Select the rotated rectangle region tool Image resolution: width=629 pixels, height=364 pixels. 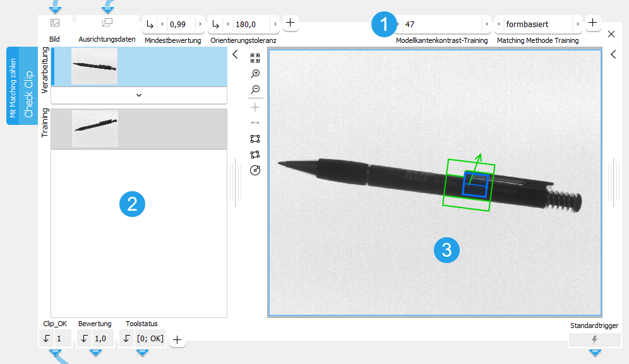[255, 155]
